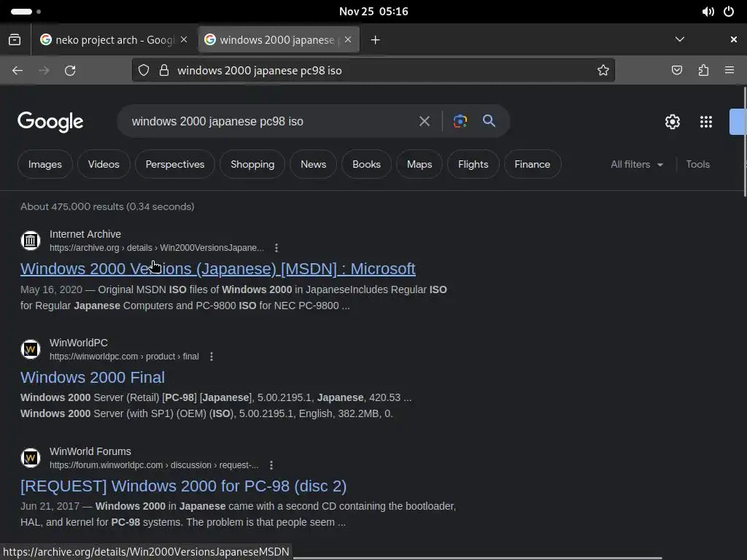The image size is (747, 560).
Task: Open the 'Windows 2000 Final' result
Action: pyautogui.click(x=93, y=377)
